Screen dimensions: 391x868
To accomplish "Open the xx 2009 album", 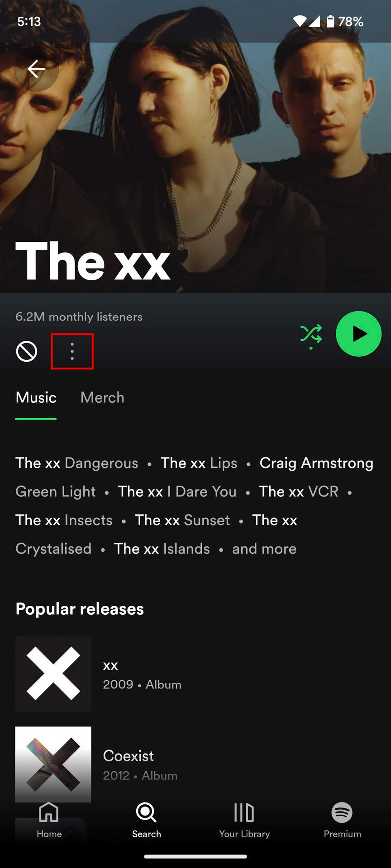I will pos(195,674).
